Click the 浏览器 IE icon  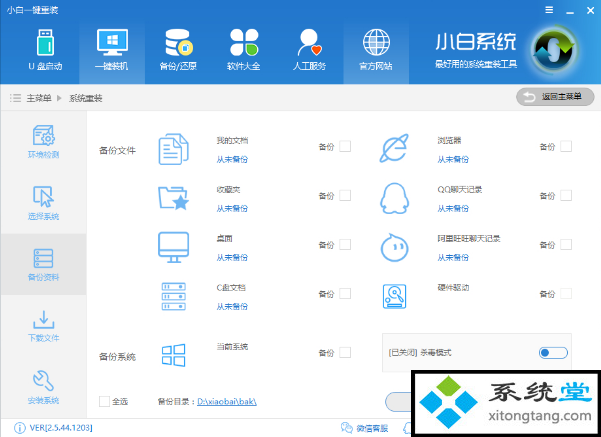pos(394,148)
